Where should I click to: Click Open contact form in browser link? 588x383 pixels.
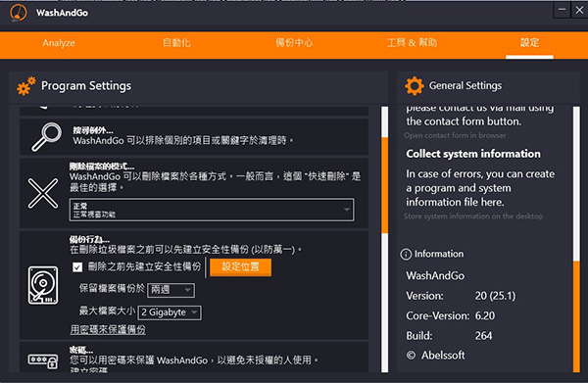pyautogui.click(x=455, y=135)
